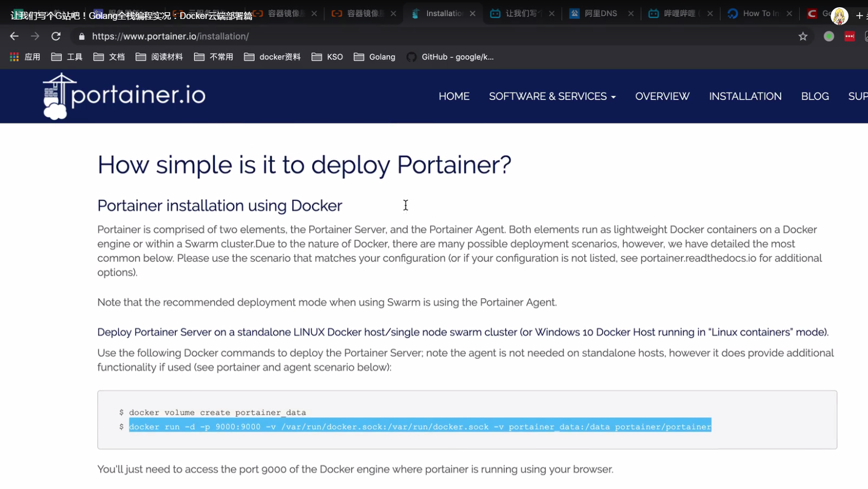Viewport: 868px width, 489px height.
Task: Expand the SOFTWARE & SERVICES dropdown
Action: coord(552,96)
